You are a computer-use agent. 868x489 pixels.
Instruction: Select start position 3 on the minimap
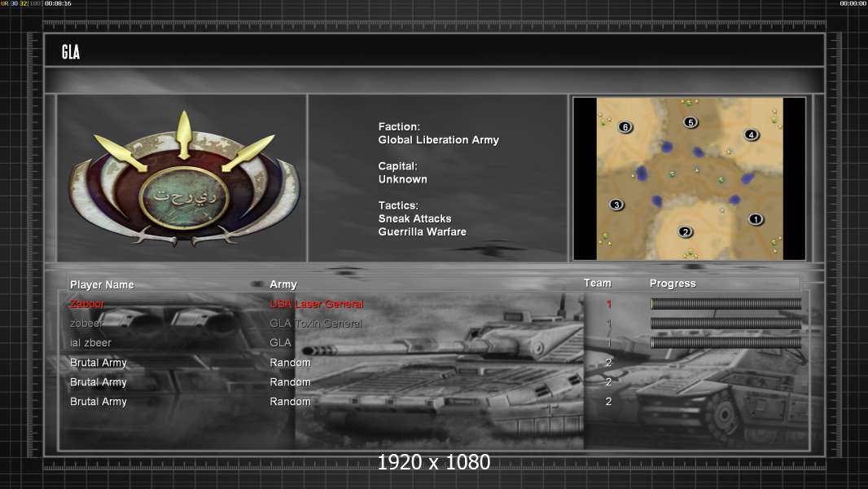616,205
